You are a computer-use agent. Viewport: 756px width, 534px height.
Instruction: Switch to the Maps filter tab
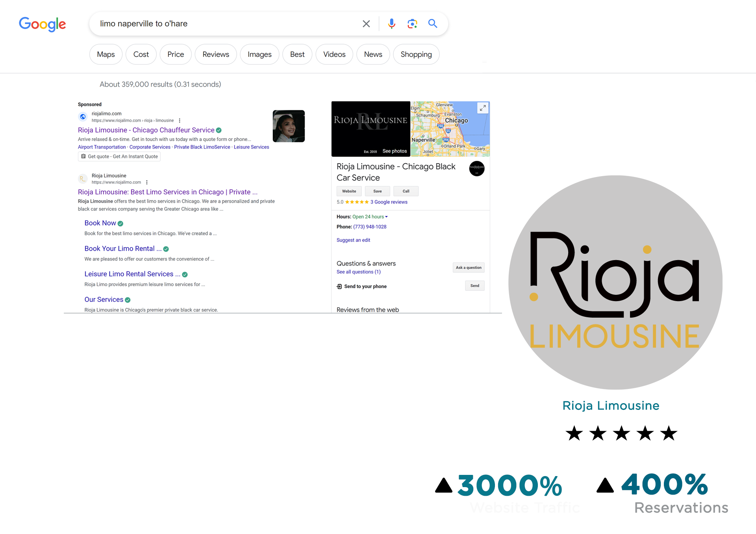click(106, 54)
